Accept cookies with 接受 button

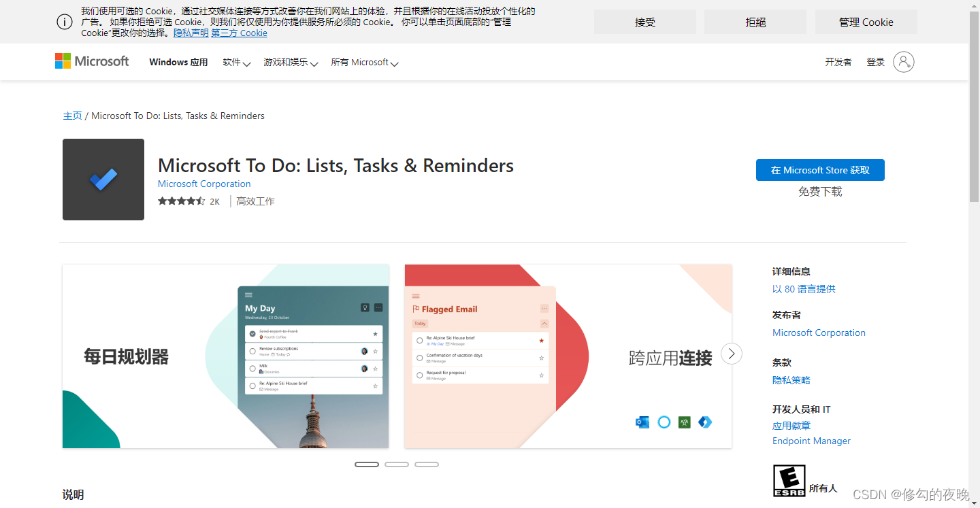click(645, 22)
